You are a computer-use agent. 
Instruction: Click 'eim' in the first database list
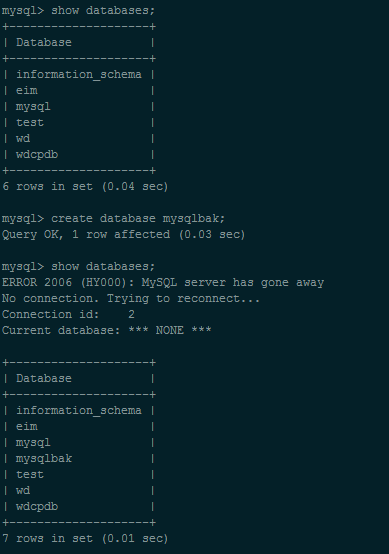click(x=26, y=90)
